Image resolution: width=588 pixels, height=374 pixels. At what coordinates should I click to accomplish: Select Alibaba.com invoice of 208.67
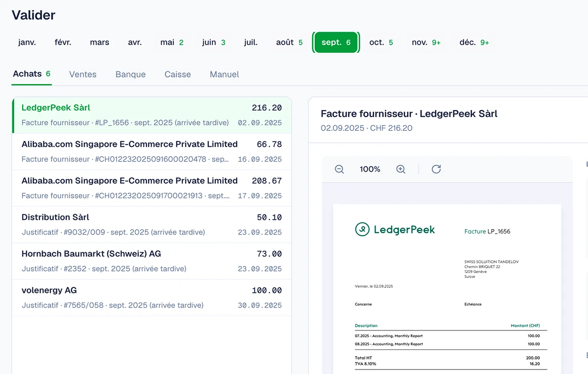pos(152,188)
